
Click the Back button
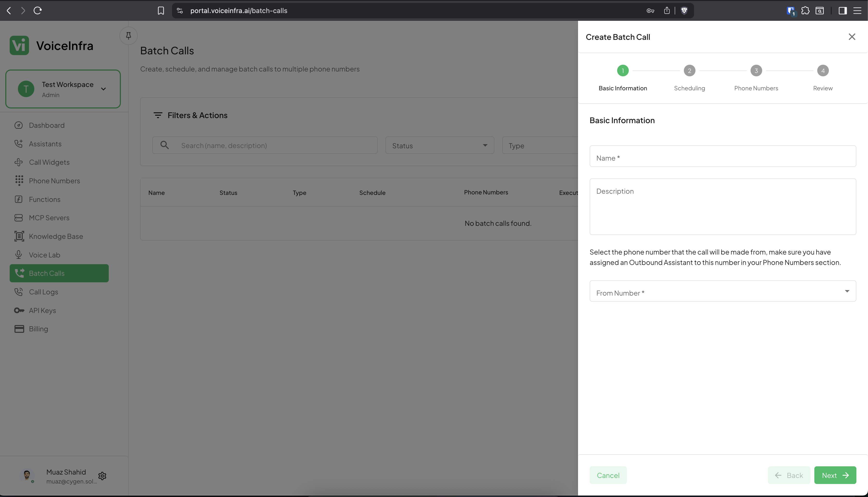[x=789, y=475]
